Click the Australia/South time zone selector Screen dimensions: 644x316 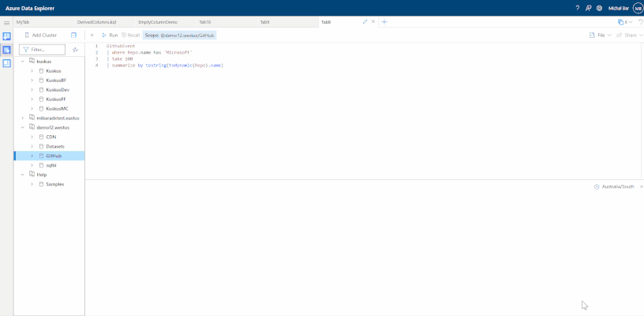614,186
